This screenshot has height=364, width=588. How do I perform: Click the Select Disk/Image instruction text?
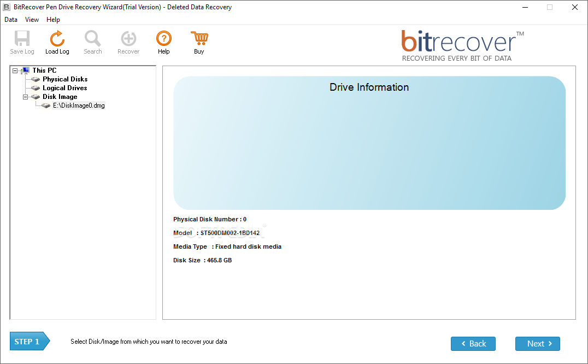149,342
